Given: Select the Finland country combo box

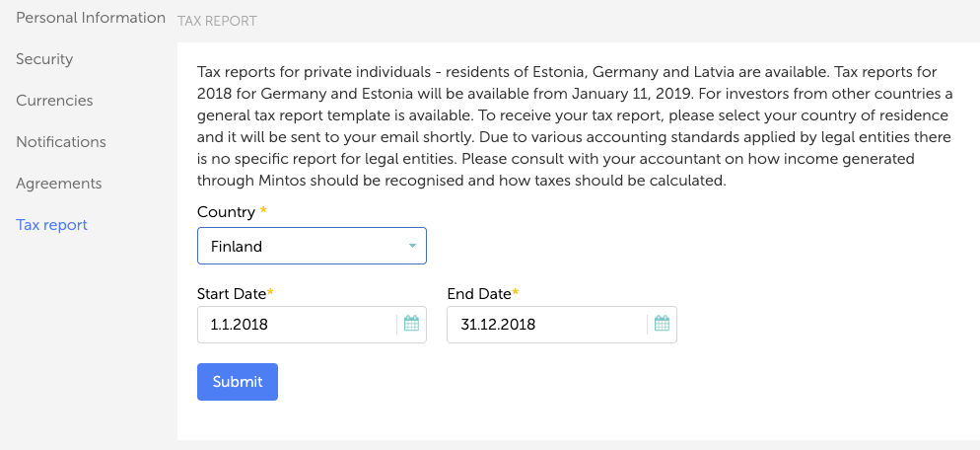Looking at the screenshot, I should tap(312, 246).
